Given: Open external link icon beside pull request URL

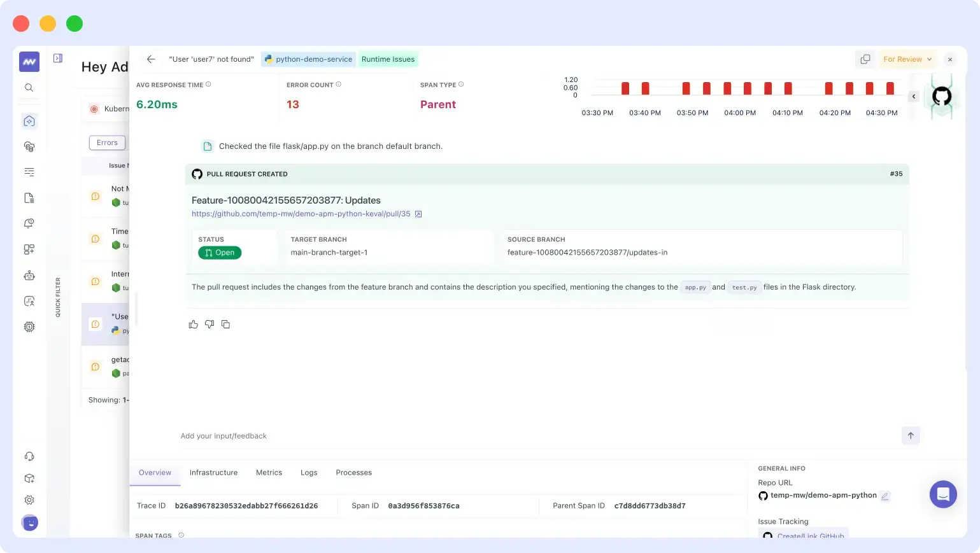Looking at the screenshot, I should click(418, 214).
